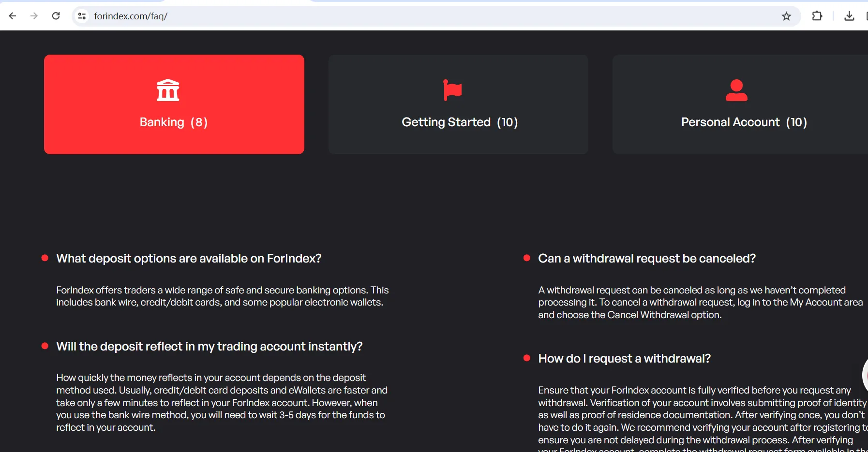868x452 pixels.
Task: Click the person icon on Personal Account card
Action: pyautogui.click(x=736, y=90)
